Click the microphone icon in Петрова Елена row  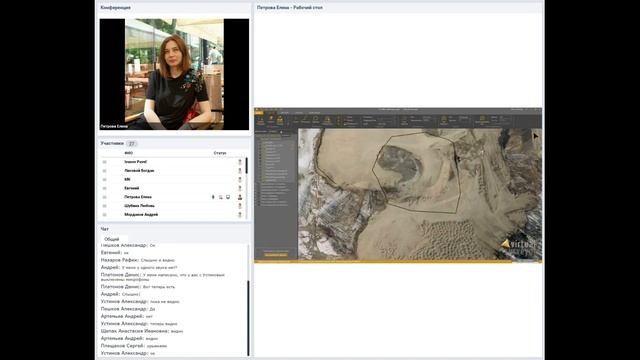tap(213, 197)
